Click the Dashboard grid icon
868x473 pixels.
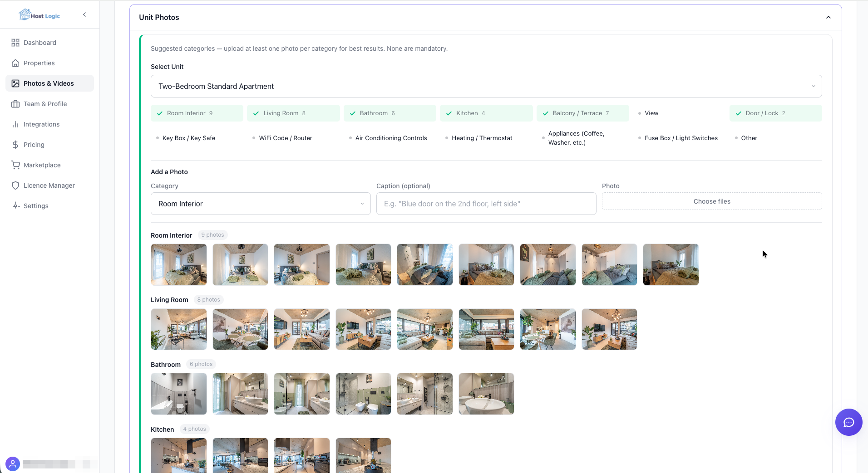(15, 43)
